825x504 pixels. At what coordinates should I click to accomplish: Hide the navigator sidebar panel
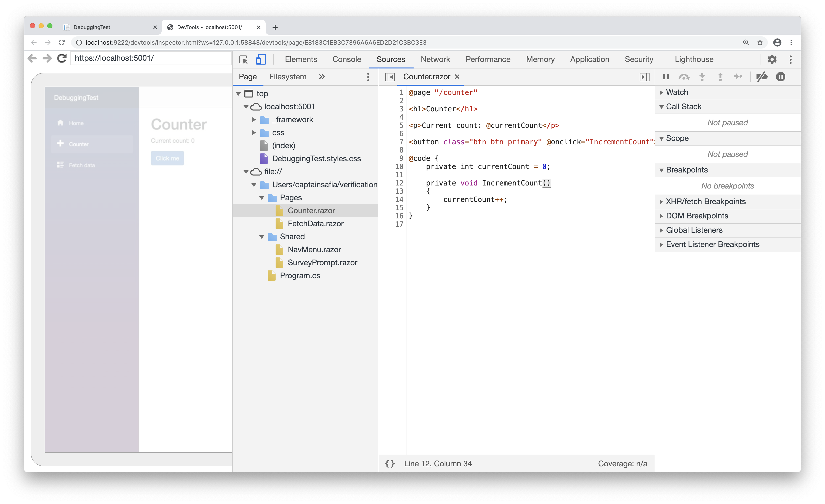(390, 77)
